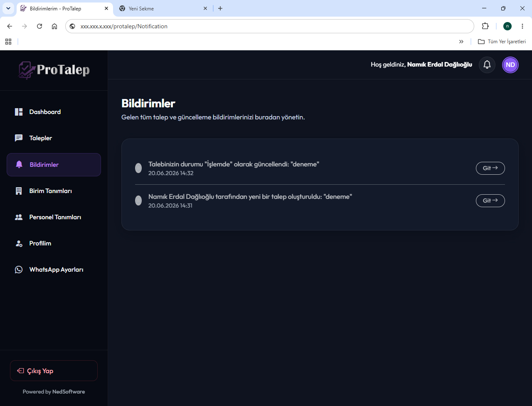Open the Profilim menu item
532x406 pixels.
(x=54, y=243)
